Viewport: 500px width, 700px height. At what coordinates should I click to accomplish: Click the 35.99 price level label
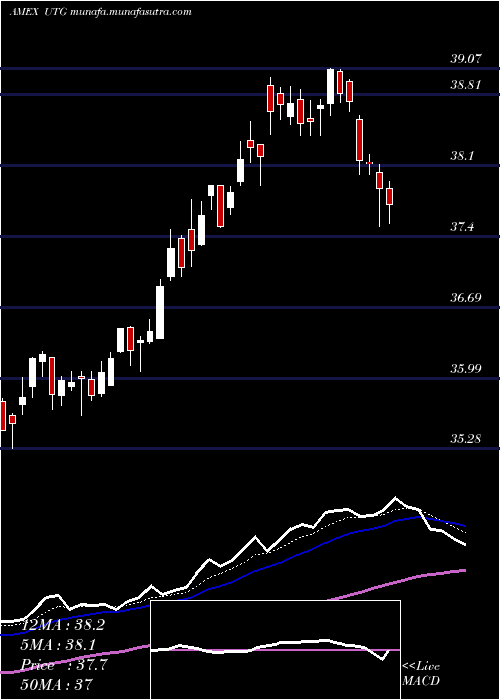[x=466, y=368]
